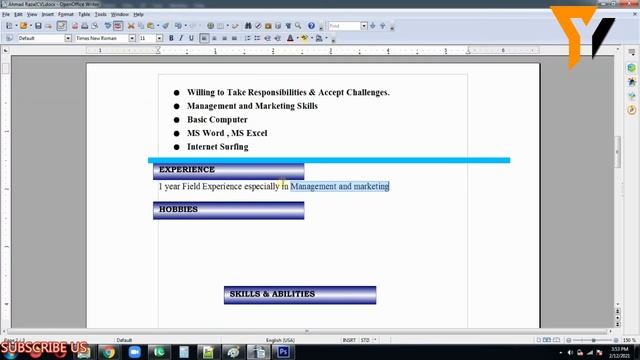Open Data Sources icon
640x360 pixels.
click(278, 26)
